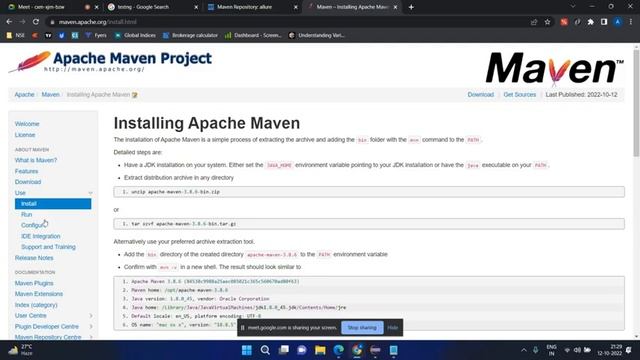Open the Get Sources link
This screenshot has width=640, height=360.
pyautogui.click(x=520, y=95)
